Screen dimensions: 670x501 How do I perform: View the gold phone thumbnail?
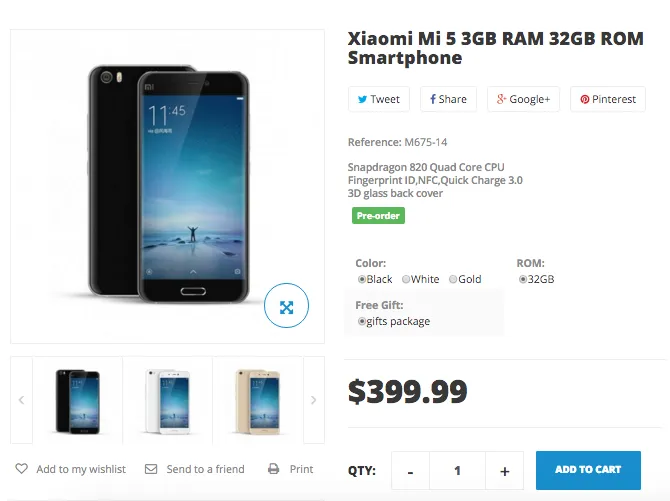click(x=257, y=400)
